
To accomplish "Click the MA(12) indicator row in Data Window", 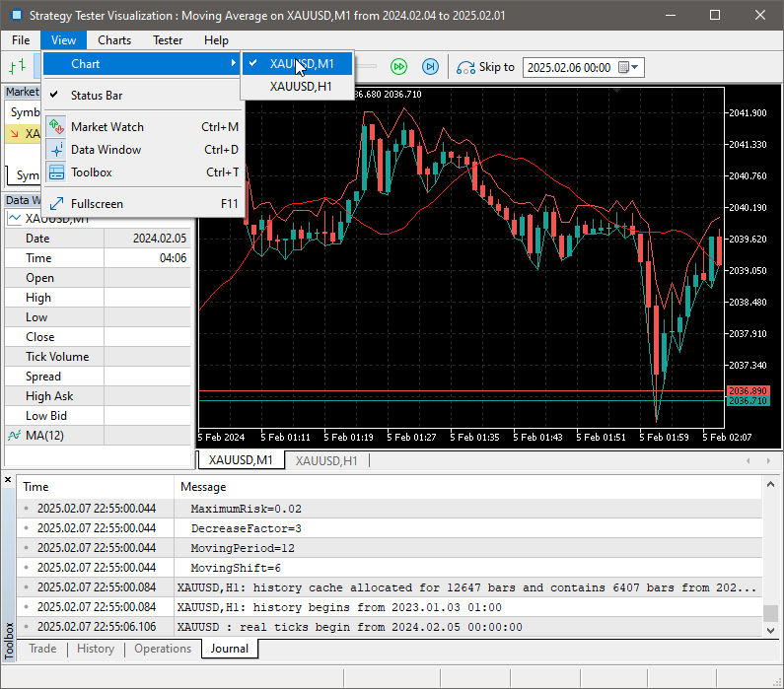I will [98, 436].
